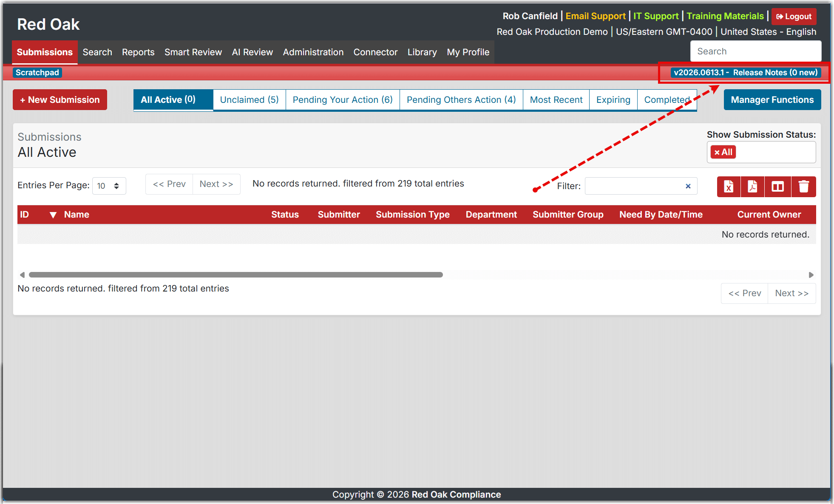Open the Release Notes version link
The width and height of the screenshot is (834, 504).
pos(746,73)
